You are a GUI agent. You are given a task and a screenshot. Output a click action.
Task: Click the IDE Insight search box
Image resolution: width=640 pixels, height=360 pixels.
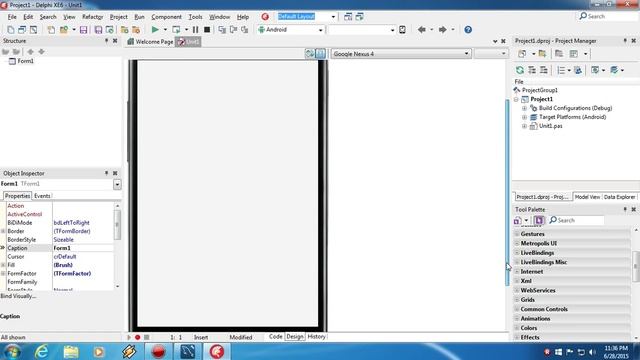pos(607,16)
